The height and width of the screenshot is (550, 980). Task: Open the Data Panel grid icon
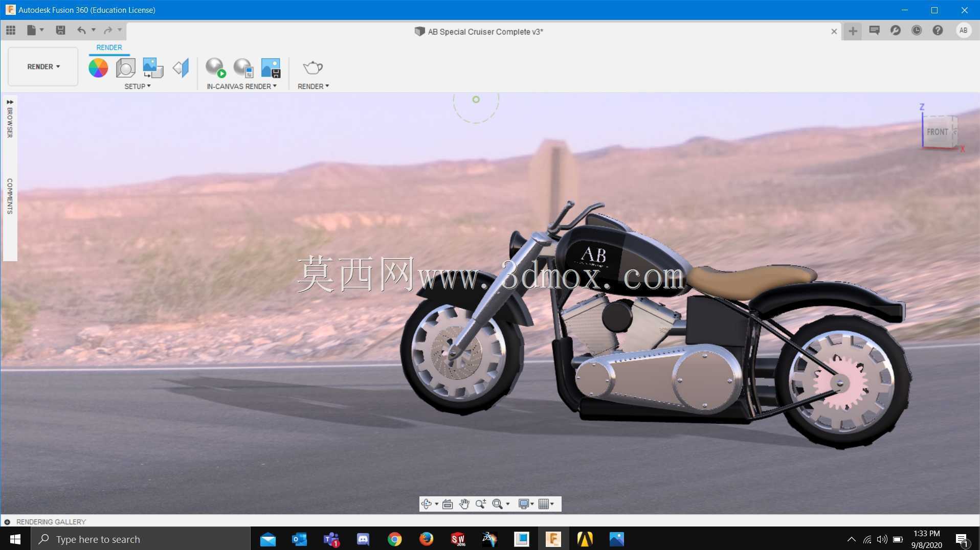tap(11, 30)
